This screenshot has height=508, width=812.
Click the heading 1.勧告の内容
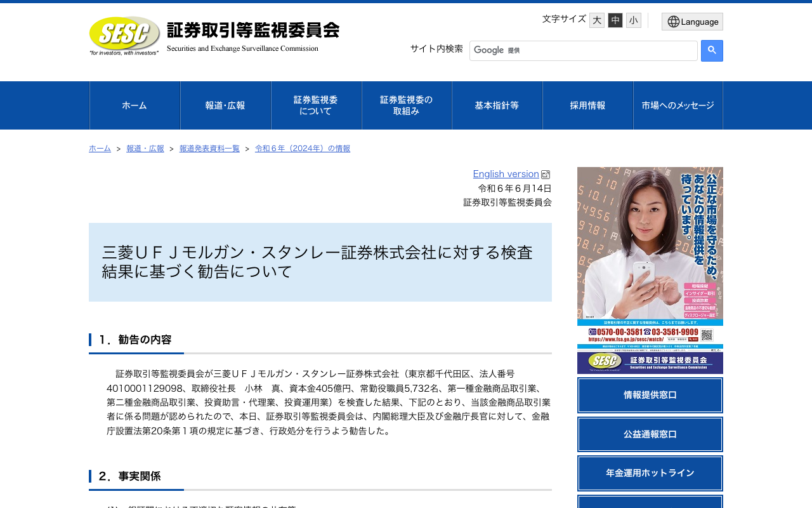coord(135,340)
